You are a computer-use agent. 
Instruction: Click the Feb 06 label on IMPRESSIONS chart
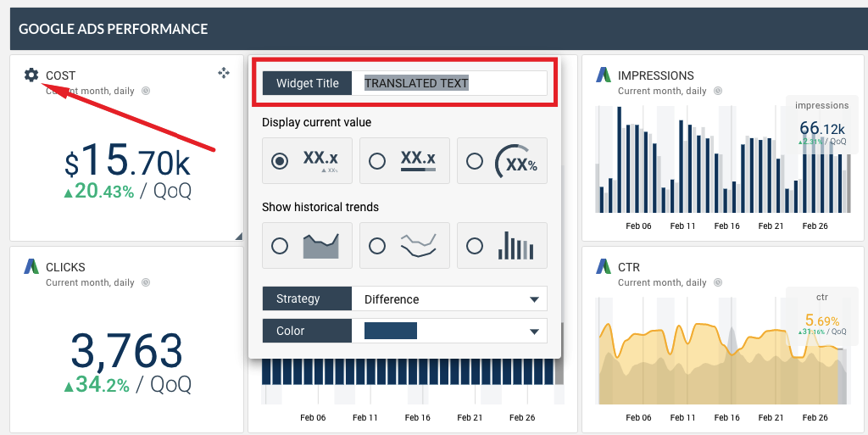[x=638, y=226]
